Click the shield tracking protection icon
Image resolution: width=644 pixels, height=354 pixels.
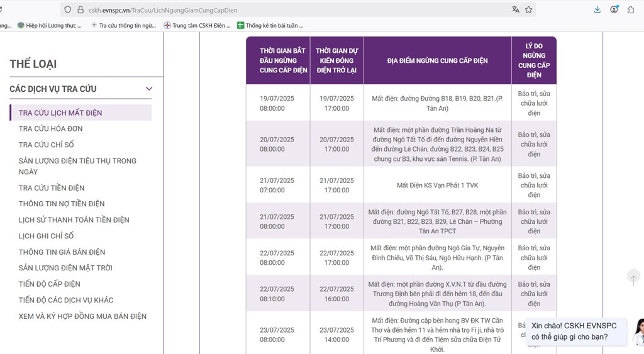point(68,10)
